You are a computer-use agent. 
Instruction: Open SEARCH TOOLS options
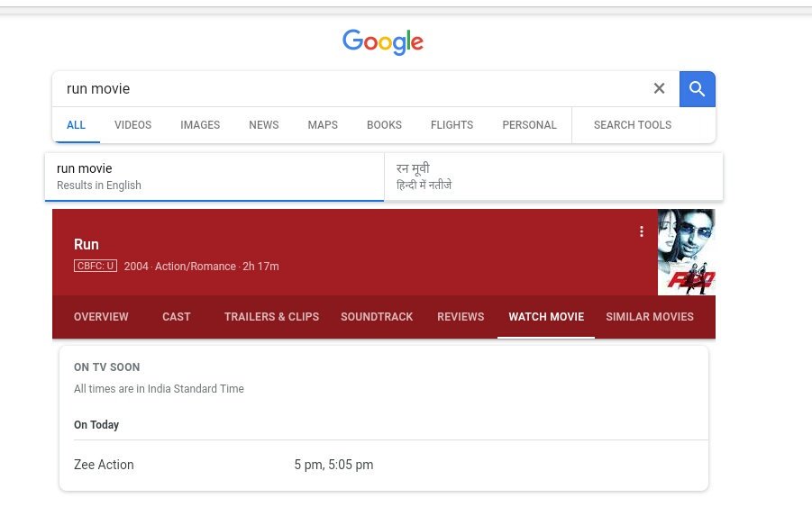click(633, 125)
